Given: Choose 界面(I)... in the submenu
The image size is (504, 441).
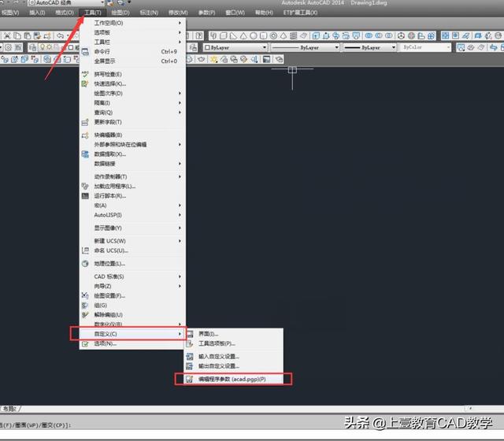Looking at the screenshot, I should 234,334.
